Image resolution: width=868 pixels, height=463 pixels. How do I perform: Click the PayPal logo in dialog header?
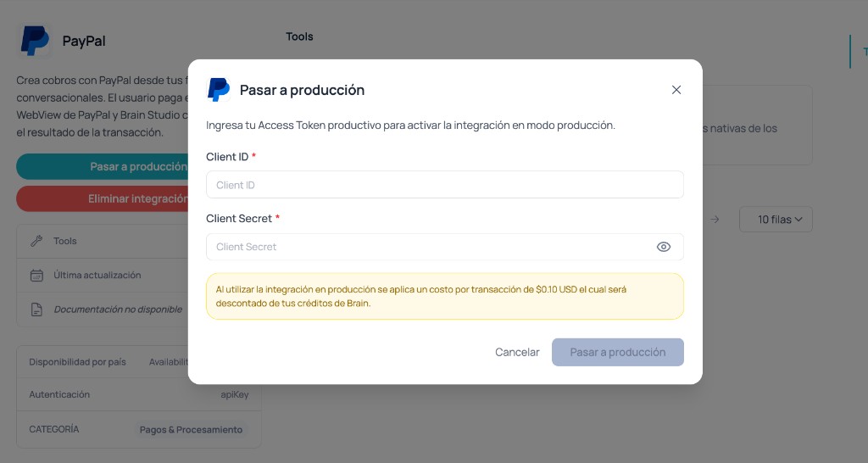click(x=219, y=89)
